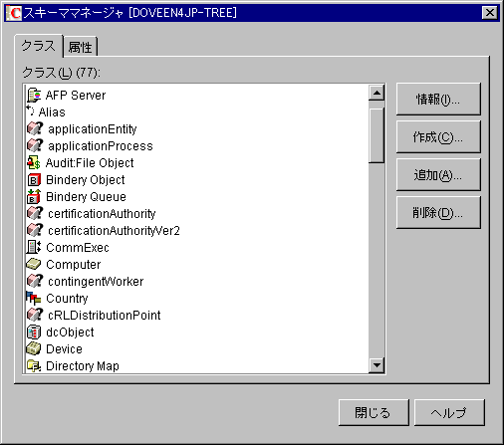
Task: Select the Alias class entry
Action: (x=52, y=112)
